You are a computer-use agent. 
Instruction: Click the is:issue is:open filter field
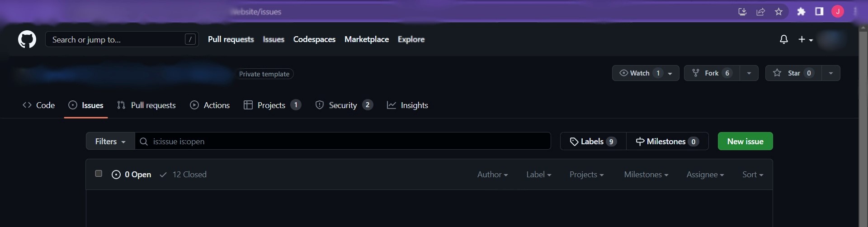pyautogui.click(x=343, y=141)
